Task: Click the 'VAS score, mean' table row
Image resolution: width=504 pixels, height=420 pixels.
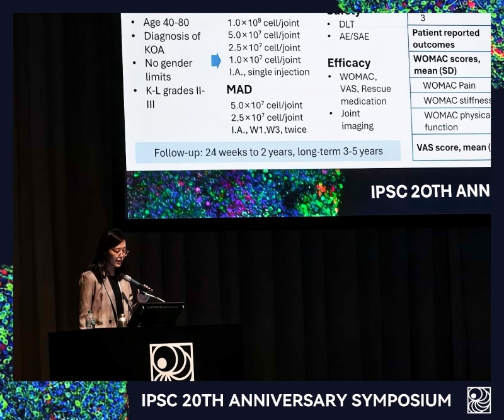Action: click(x=452, y=147)
